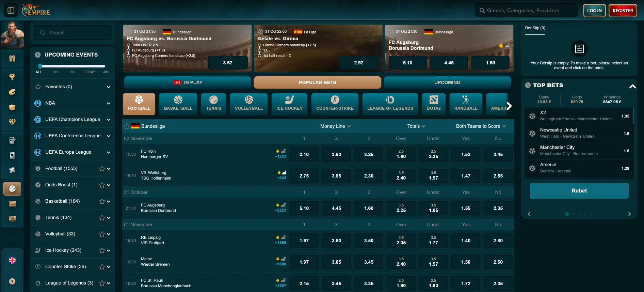Image resolution: width=644 pixels, height=292 pixels.
Task: Expand the NBA section
Action: point(108,103)
